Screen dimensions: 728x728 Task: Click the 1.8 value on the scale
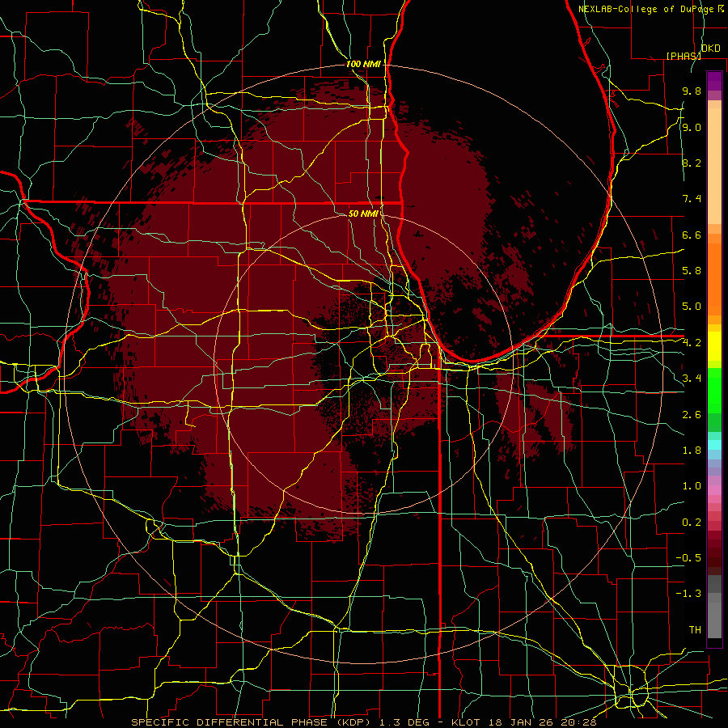(692, 451)
